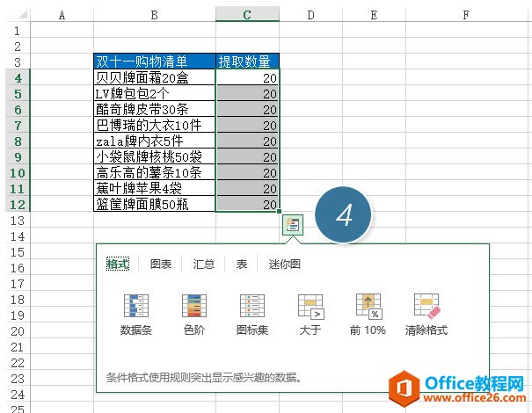Click the Quick Analysis button icon
Screen dimensions: 532x413
click(293, 225)
